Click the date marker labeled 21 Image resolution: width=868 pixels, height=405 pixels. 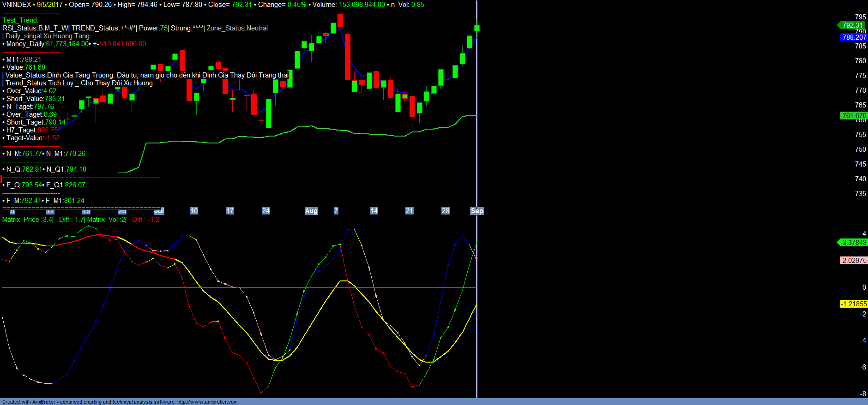point(410,211)
